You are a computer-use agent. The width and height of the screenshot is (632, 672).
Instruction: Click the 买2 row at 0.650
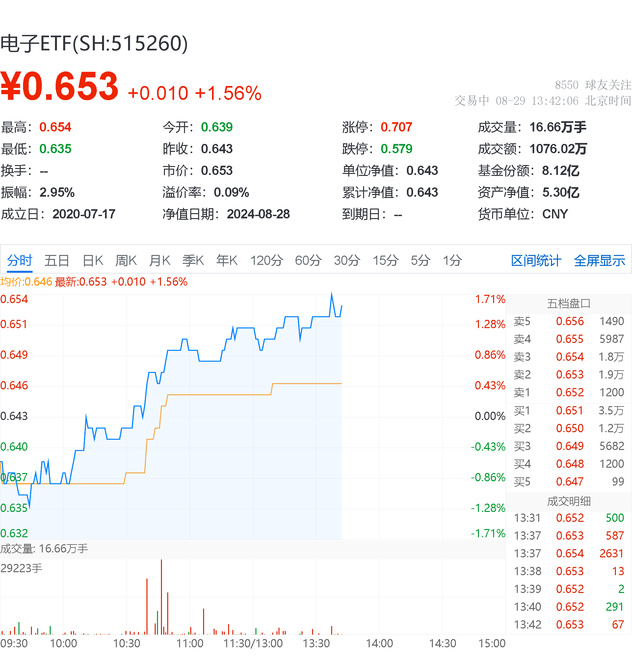(569, 428)
